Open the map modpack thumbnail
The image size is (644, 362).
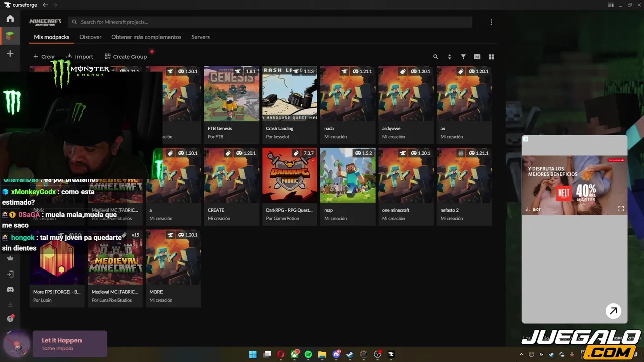(348, 175)
